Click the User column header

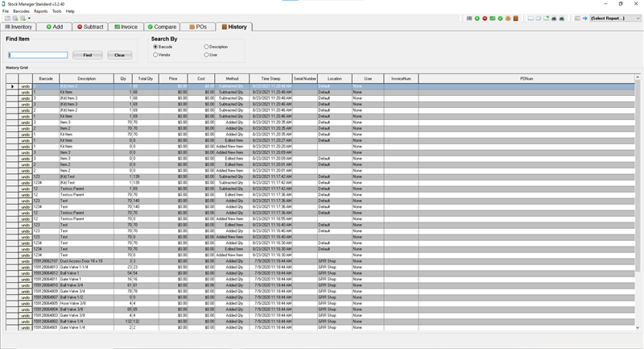[368, 78]
